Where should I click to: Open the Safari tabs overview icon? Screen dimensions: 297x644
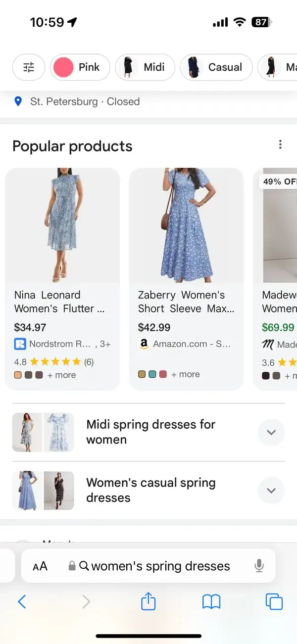click(x=274, y=602)
